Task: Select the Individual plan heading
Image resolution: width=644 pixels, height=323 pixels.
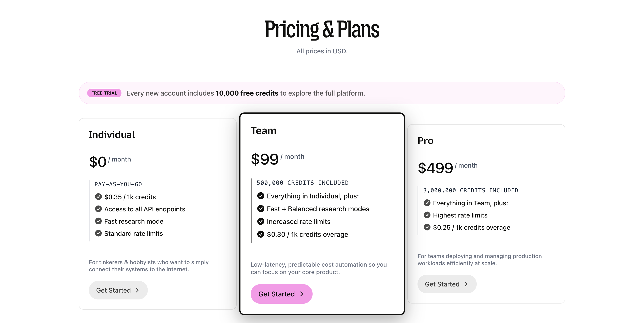Action: pyautogui.click(x=112, y=135)
